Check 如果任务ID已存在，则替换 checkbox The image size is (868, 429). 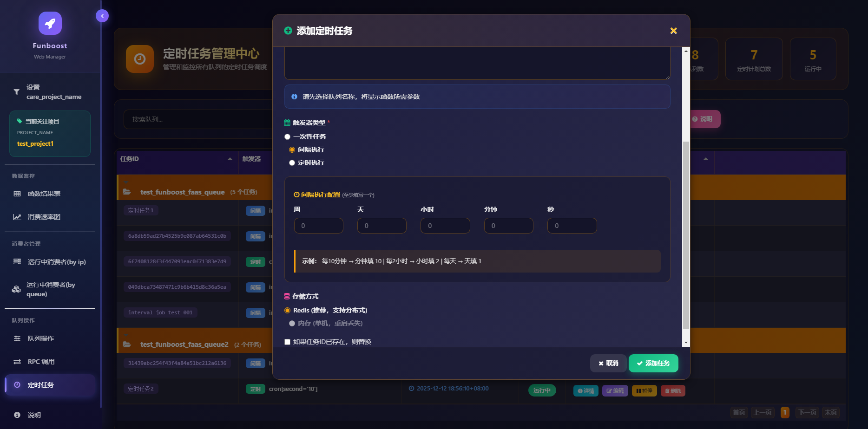point(287,342)
